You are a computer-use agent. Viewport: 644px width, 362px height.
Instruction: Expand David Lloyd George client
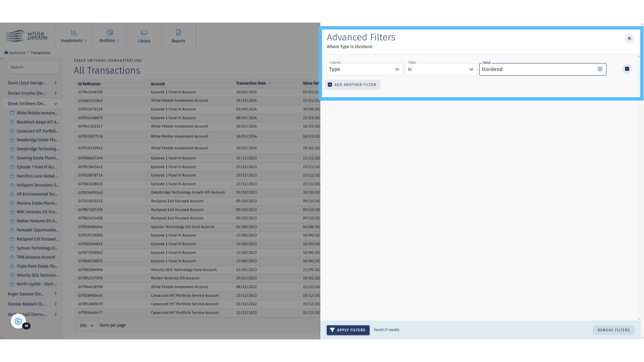pyautogui.click(x=56, y=83)
